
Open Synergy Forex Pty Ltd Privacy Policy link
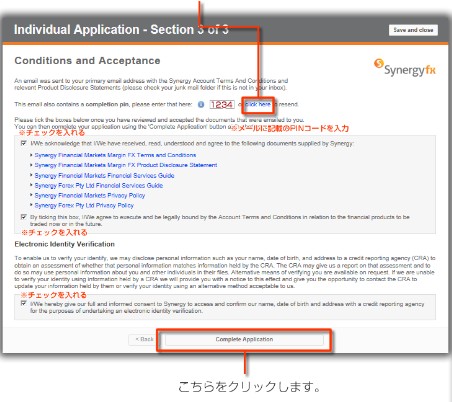click(84, 205)
